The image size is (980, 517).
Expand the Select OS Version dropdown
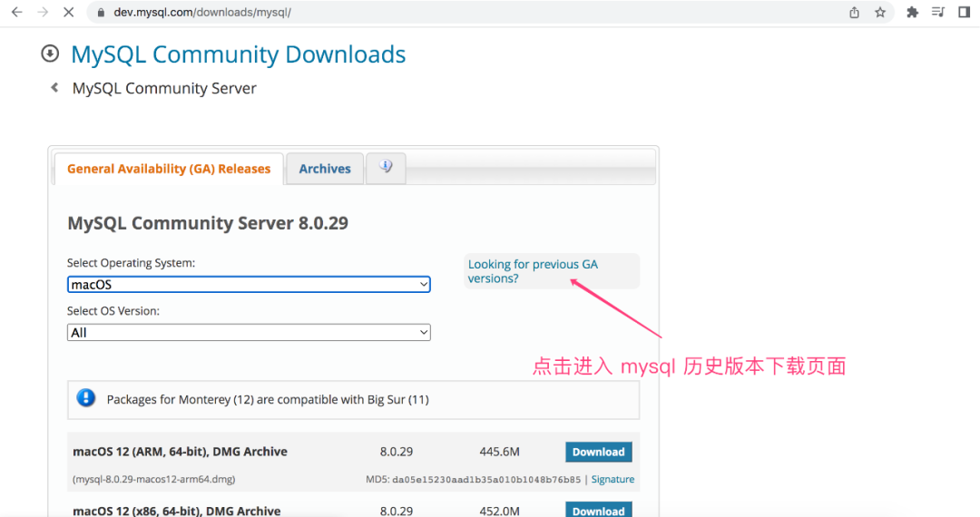tap(249, 333)
